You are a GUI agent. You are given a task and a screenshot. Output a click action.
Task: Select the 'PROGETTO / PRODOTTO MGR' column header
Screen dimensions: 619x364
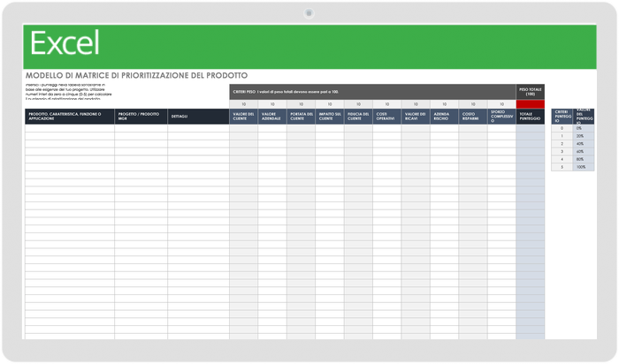(x=141, y=117)
